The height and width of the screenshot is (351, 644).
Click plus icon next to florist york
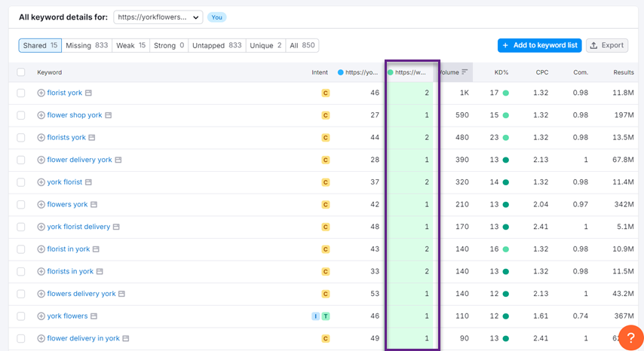click(x=41, y=93)
